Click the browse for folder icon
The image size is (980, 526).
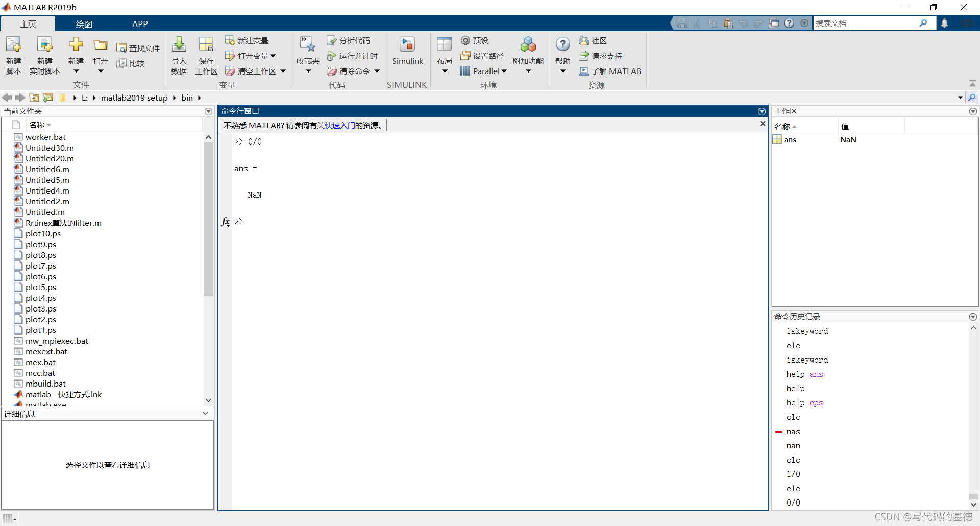pos(48,98)
